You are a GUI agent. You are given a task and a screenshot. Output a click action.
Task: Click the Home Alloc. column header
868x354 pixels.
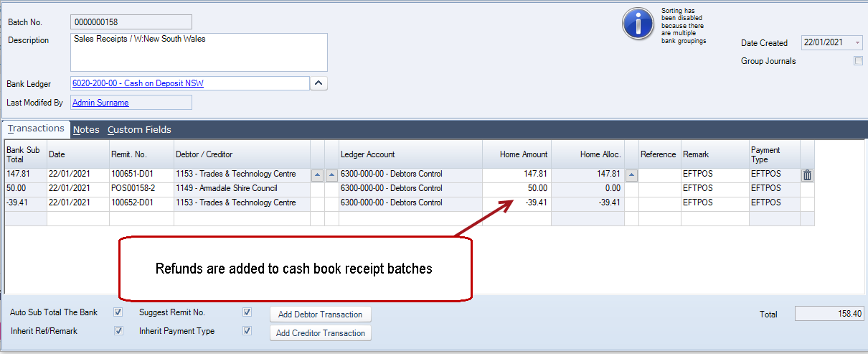[588, 154]
